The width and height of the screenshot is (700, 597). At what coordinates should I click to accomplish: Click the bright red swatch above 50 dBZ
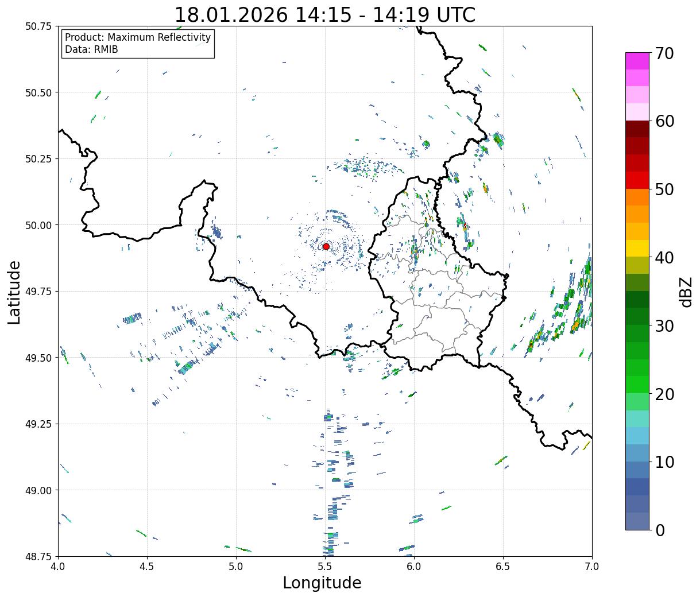coord(637,180)
